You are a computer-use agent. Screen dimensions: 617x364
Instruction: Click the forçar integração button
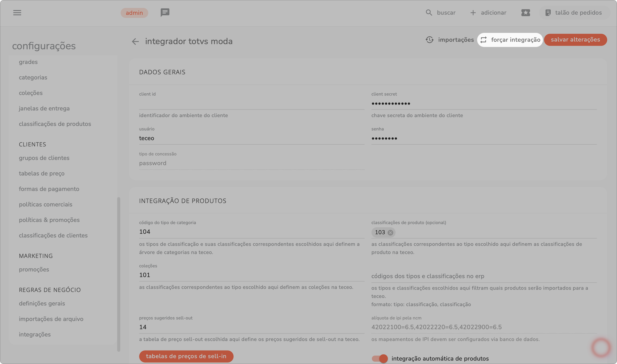pos(510,40)
